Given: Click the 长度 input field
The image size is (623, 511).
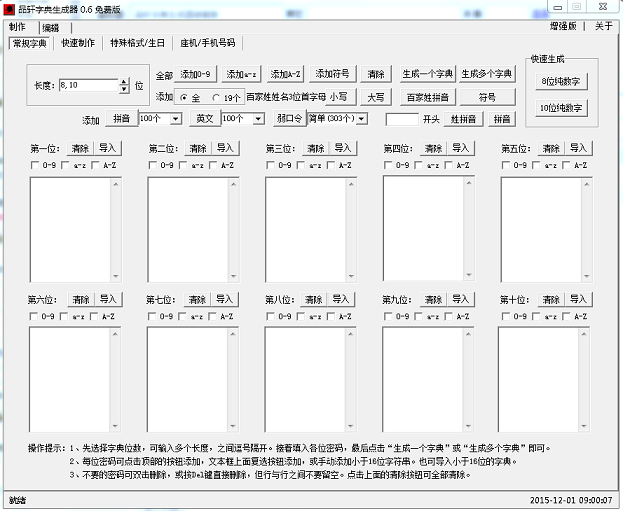Looking at the screenshot, I should tap(87, 86).
